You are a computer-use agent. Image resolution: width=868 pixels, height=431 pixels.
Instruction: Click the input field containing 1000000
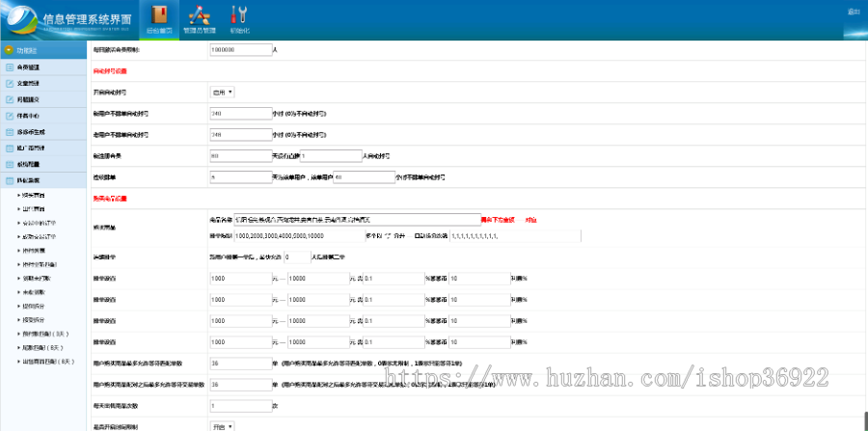tap(239, 48)
